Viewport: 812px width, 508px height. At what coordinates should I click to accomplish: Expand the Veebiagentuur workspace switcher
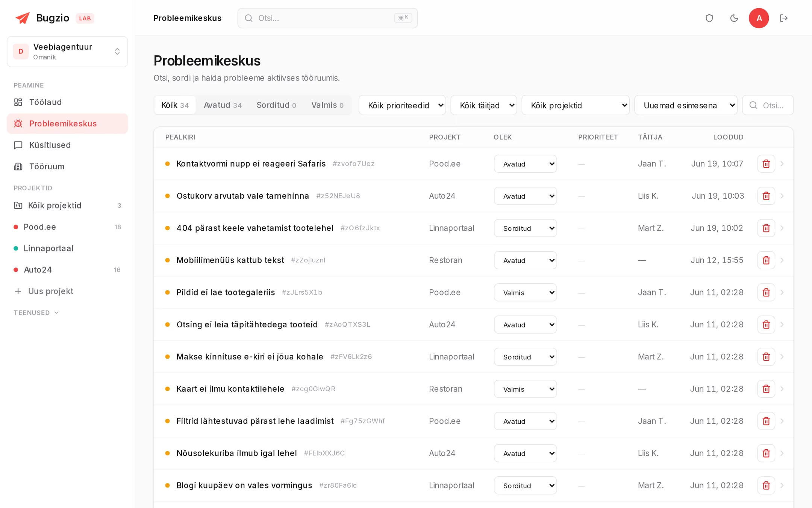pyautogui.click(x=67, y=52)
